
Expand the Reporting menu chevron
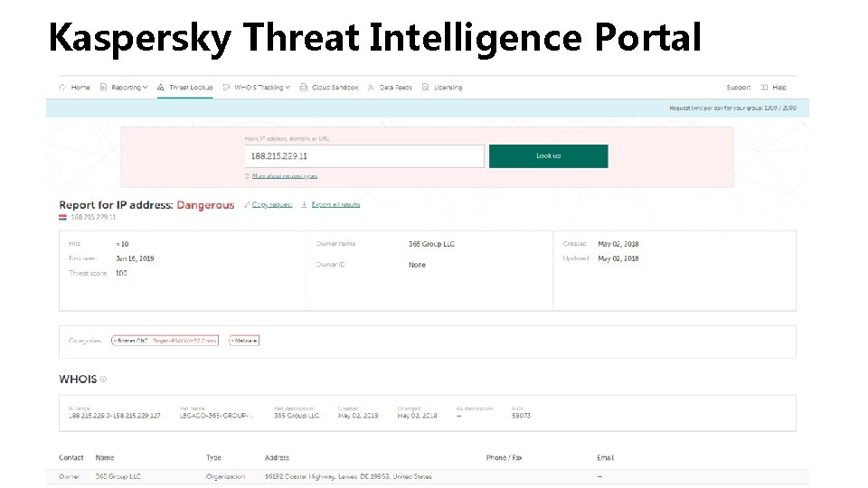pos(145,88)
